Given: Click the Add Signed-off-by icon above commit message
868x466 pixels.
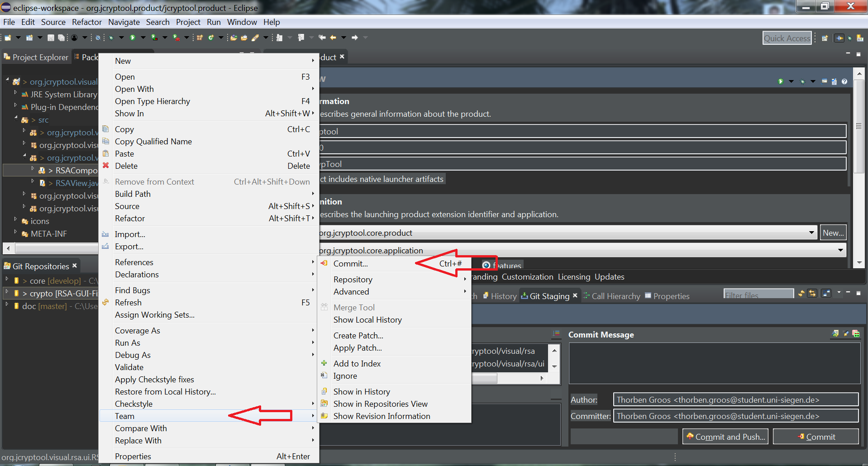Looking at the screenshot, I should tap(845, 334).
